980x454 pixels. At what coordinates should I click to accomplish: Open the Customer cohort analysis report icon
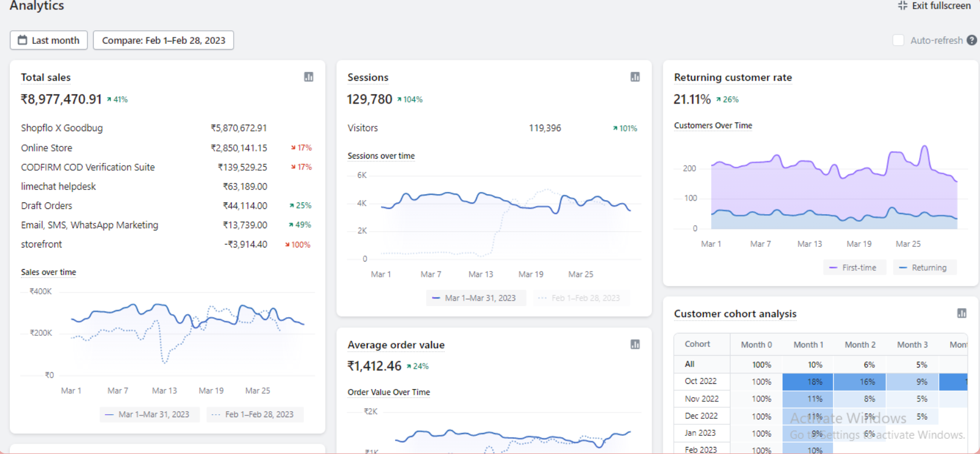(962, 314)
